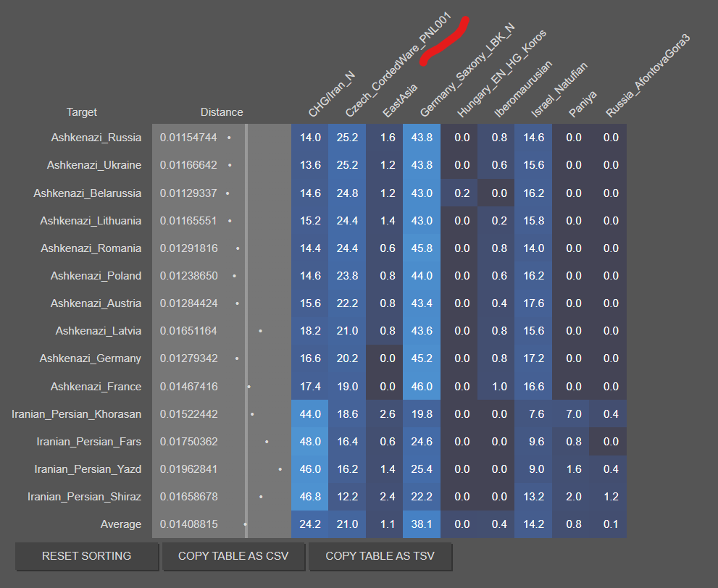Click distance value 0.01129337
Screen dimensions: 718x588
coord(188,193)
